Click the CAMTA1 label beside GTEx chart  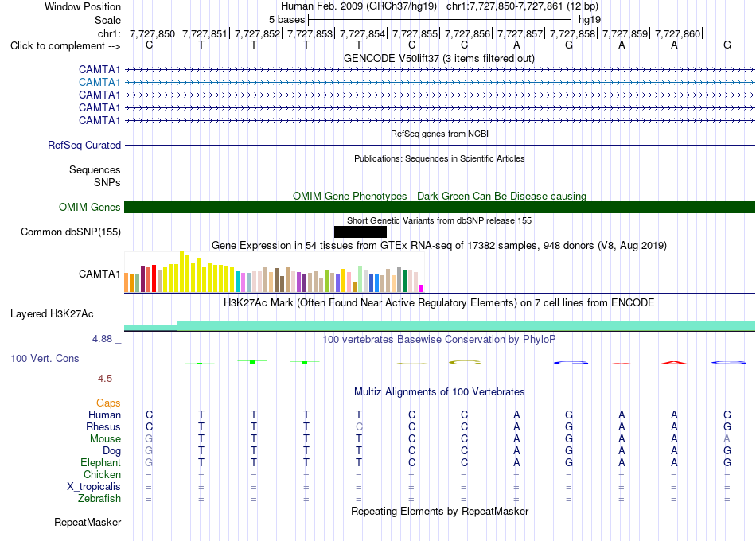tap(99, 274)
